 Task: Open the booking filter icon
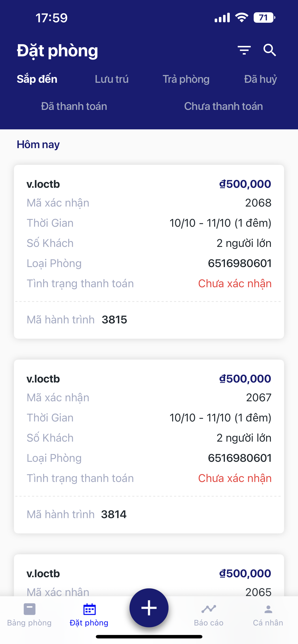(244, 50)
